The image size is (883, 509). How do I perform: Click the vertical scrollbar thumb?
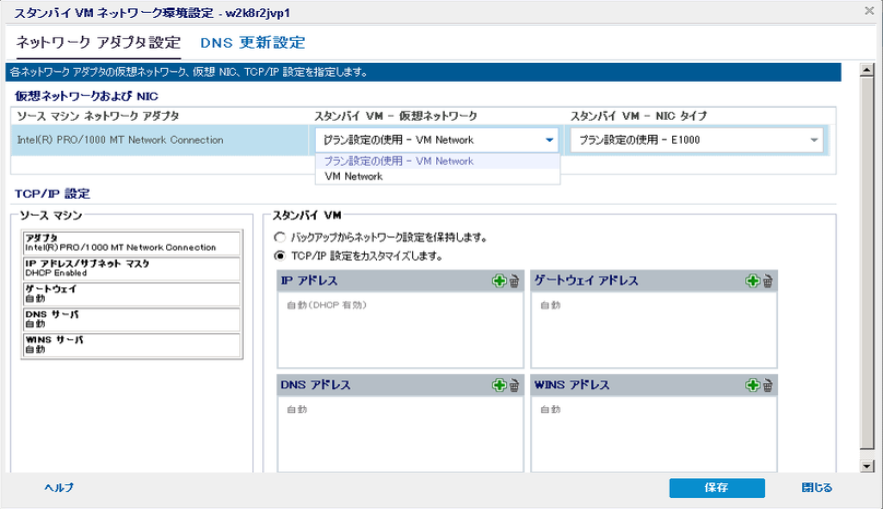point(867,263)
